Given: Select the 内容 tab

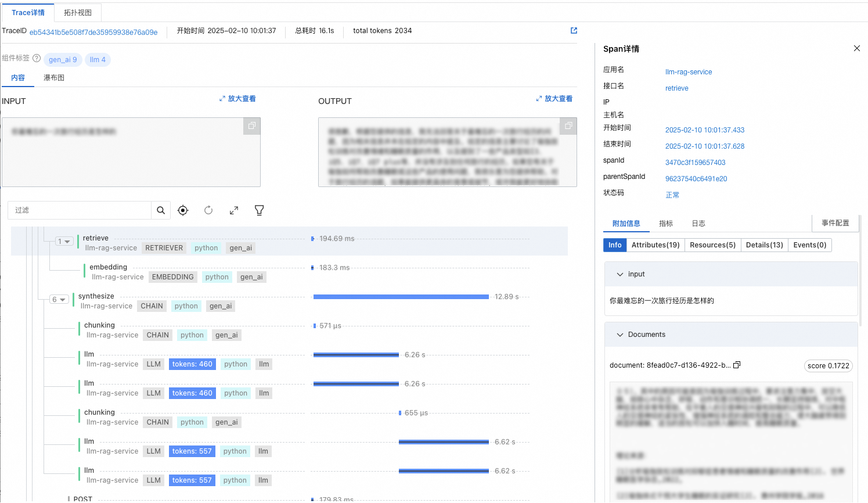Looking at the screenshot, I should point(18,78).
